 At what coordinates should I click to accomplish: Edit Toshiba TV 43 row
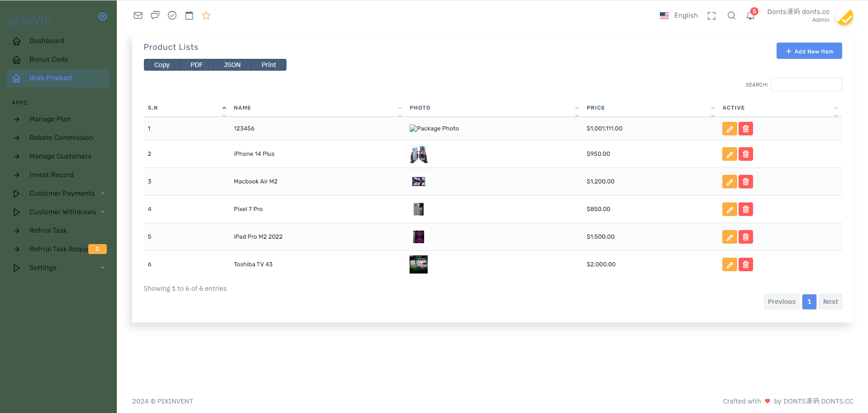coord(730,264)
